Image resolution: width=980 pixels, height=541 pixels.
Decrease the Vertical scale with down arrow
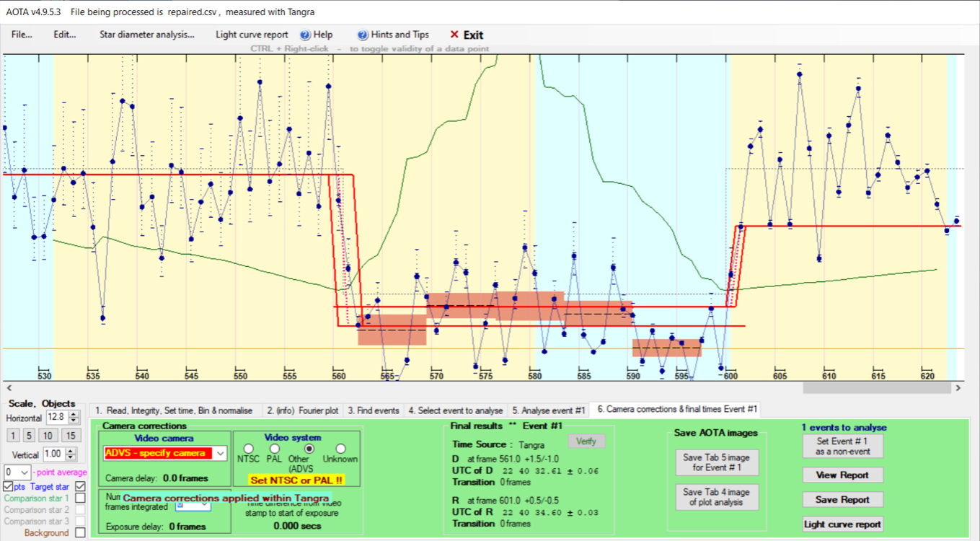point(71,458)
